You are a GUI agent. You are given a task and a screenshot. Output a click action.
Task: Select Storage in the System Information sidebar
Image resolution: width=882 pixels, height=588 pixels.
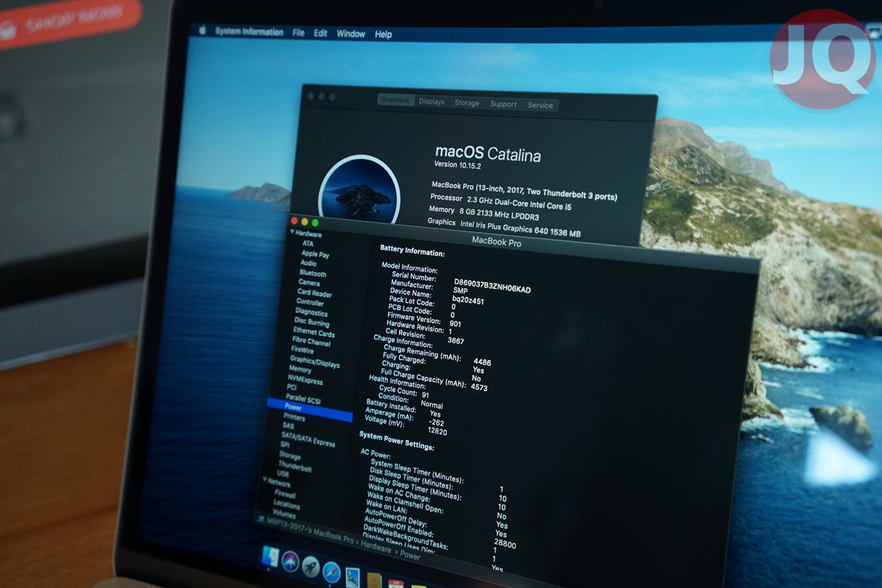point(290,456)
